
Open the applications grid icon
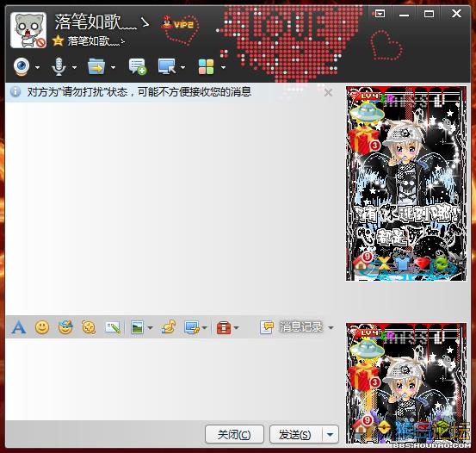click(206, 67)
